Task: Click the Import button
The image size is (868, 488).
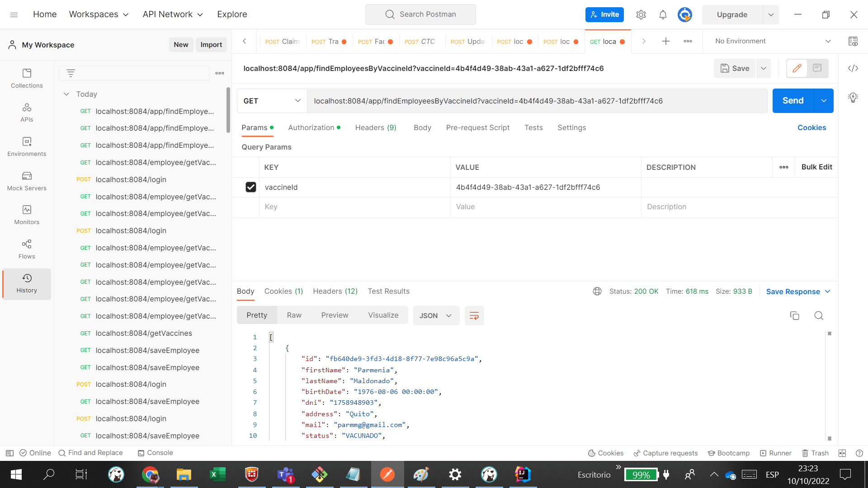Action: tap(211, 45)
